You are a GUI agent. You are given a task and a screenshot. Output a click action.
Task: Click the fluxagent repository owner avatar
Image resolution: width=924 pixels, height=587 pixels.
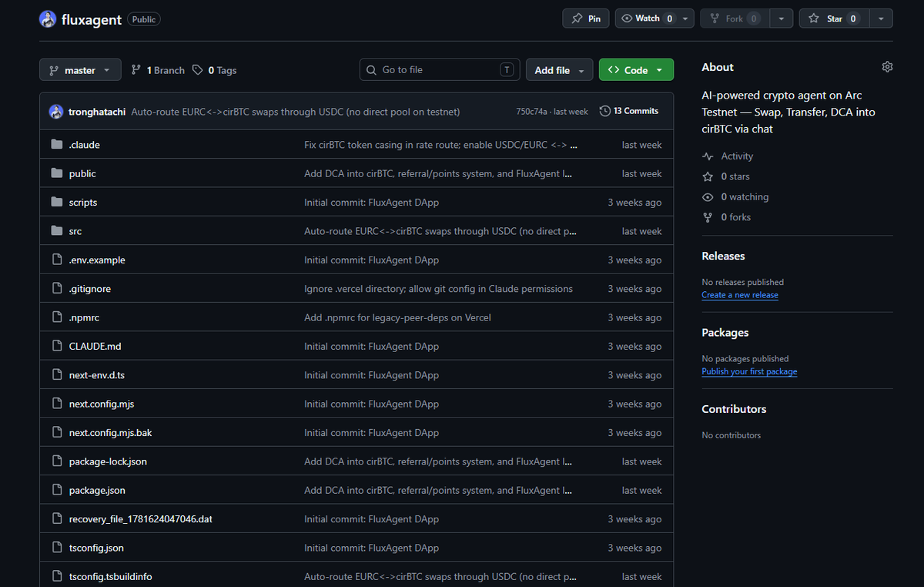(48, 19)
